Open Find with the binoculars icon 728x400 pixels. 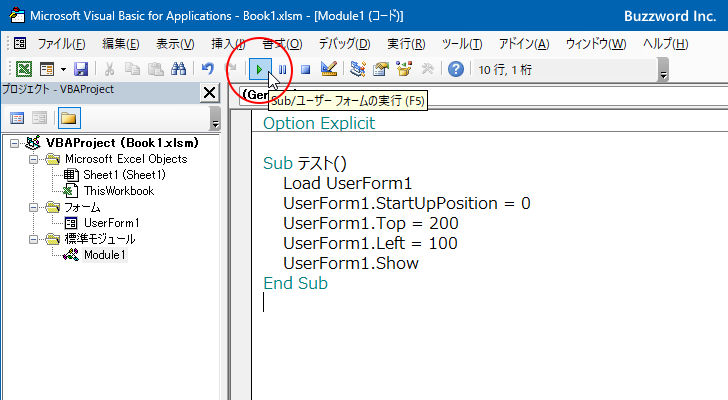178,70
